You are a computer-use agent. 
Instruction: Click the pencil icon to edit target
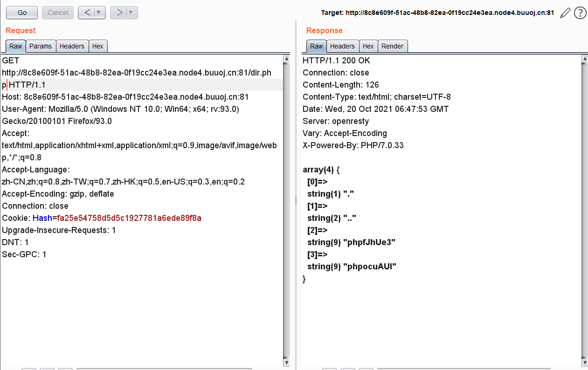565,13
